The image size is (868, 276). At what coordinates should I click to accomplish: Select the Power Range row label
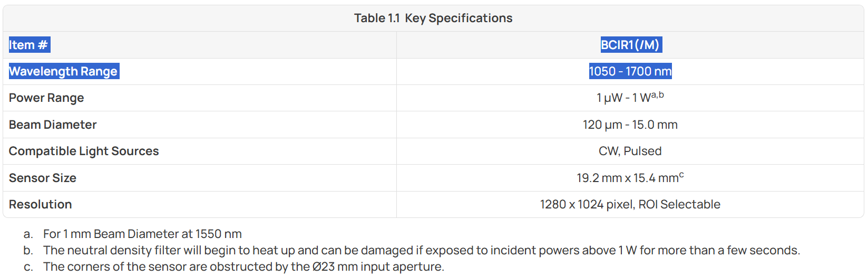[46, 98]
